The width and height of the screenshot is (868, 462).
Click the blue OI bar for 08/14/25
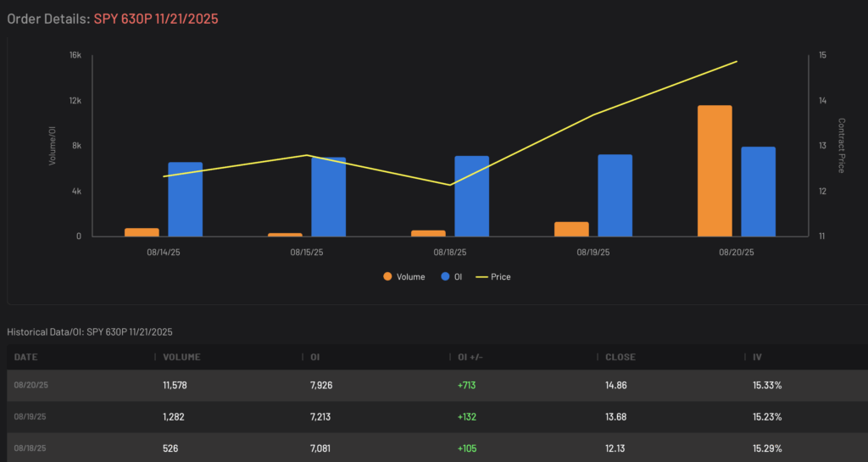(186, 199)
